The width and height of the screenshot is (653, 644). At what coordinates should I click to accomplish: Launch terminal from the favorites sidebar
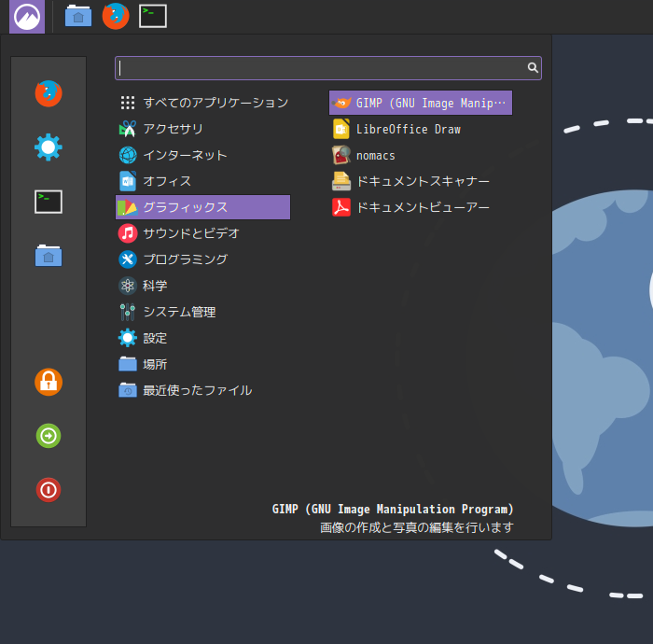(49, 201)
